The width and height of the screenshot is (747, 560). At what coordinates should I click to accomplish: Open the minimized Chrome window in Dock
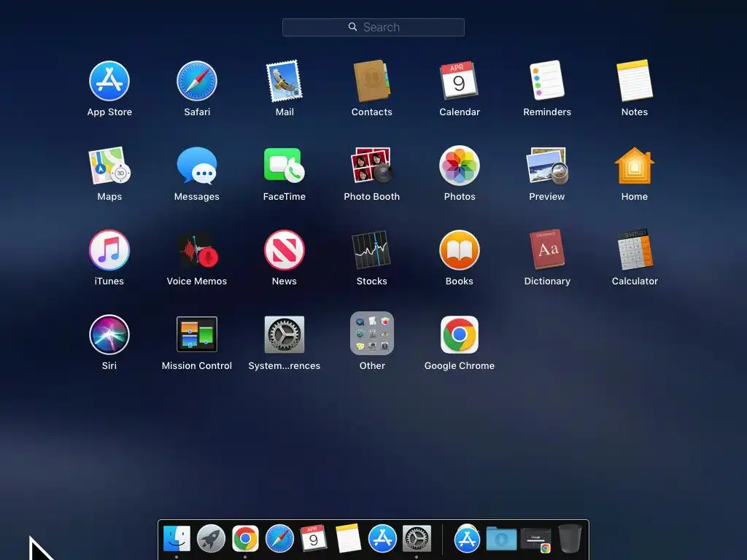coord(536,540)
